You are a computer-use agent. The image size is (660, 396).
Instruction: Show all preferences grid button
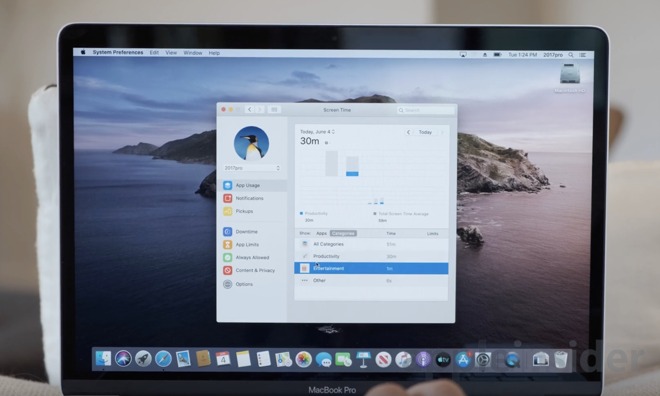coord(274,109)
